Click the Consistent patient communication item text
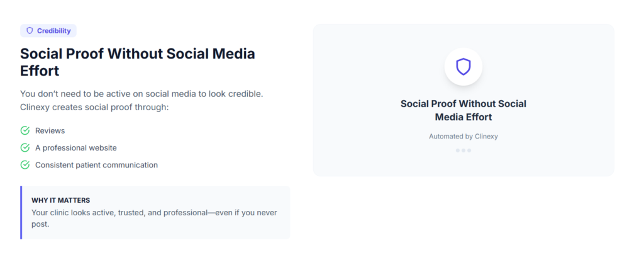Screen dimensions: 644x272 point(96,165)
